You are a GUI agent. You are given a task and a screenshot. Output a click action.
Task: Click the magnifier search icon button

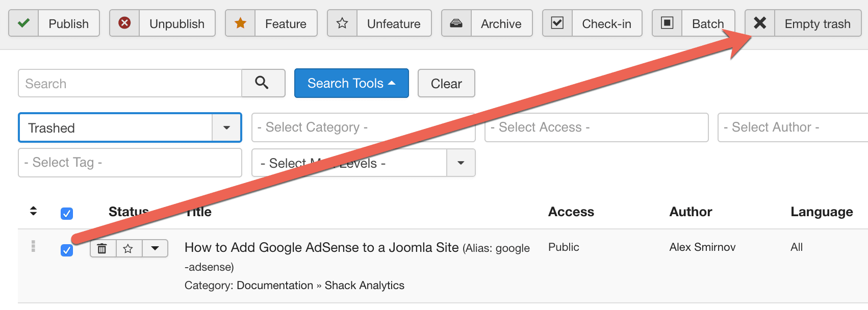point(263,83)
